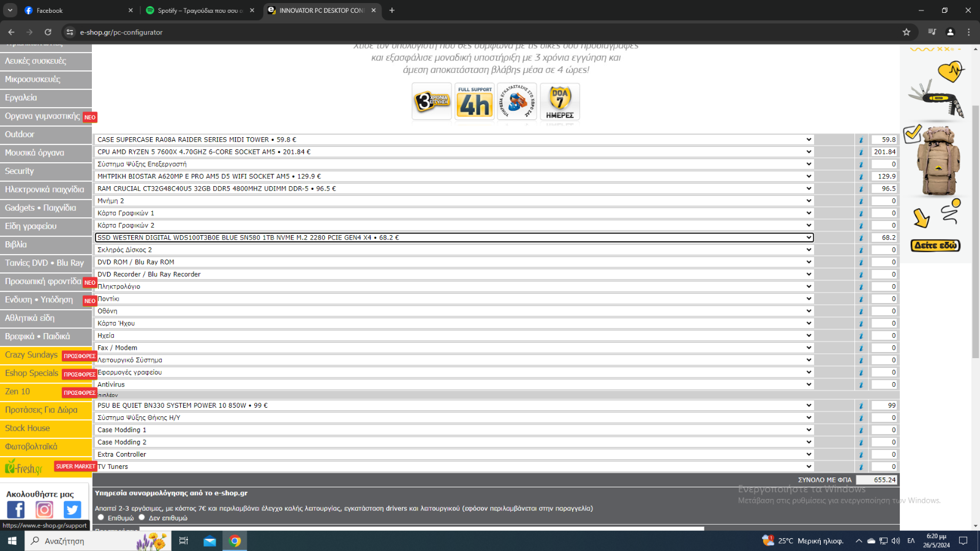
Task: Open the Κάρτα Γραφικών 1 dropdown
Action: [454, 213]
